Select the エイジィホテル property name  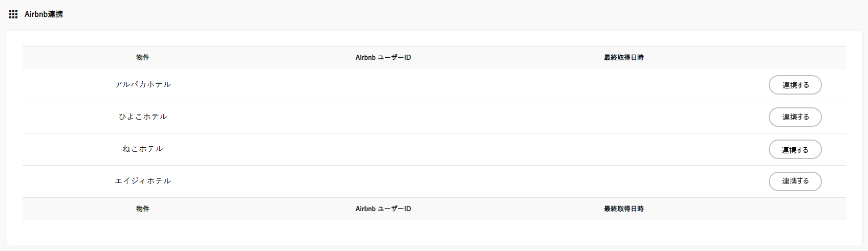[143, 181]
